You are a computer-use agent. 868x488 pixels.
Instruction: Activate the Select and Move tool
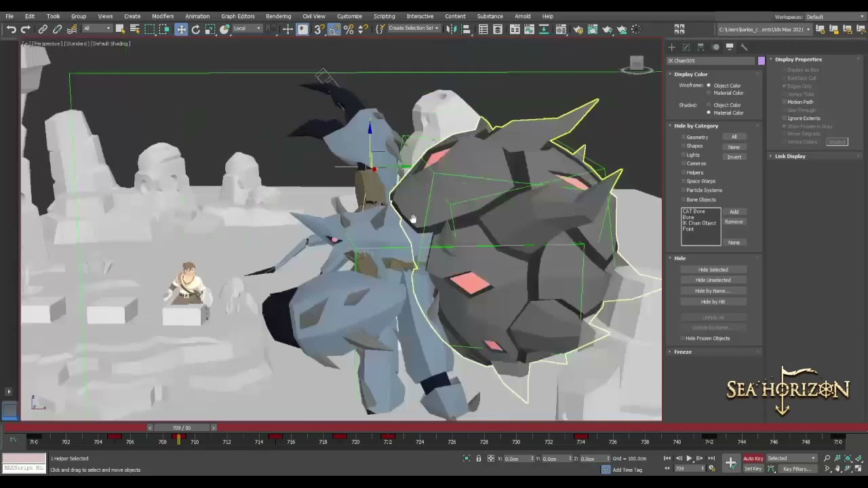(x=181, y=29)
